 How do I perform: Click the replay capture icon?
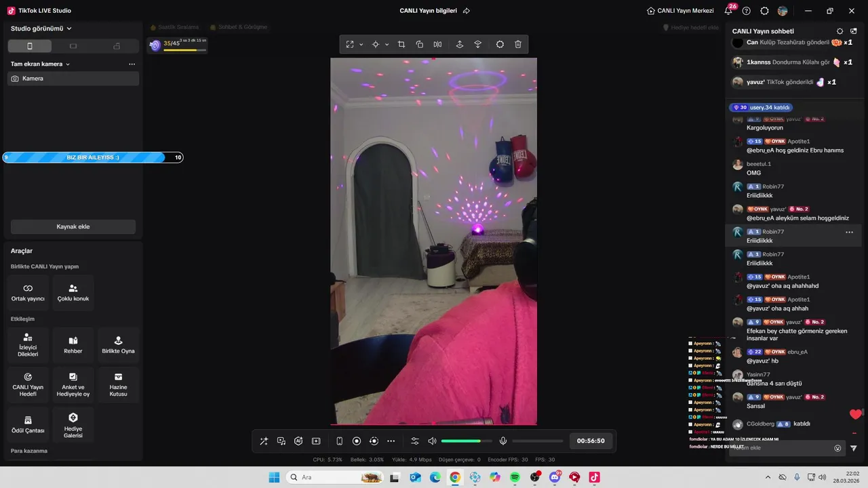(374, 441)
